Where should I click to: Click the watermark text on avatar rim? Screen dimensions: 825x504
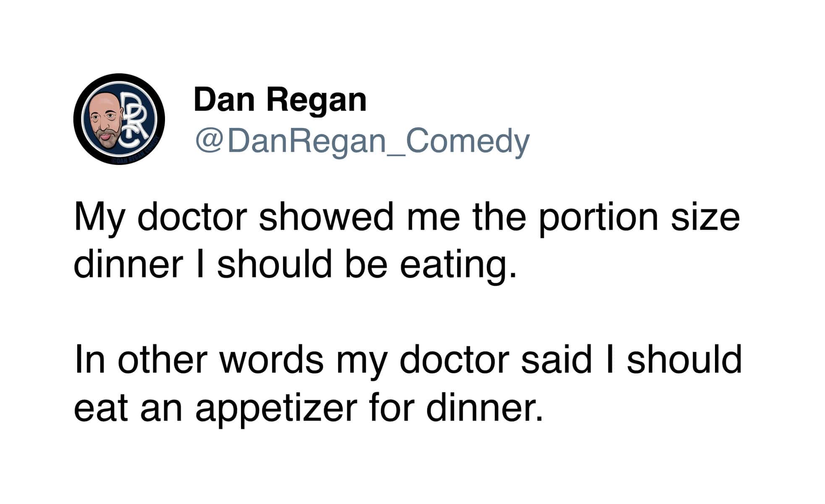coord(135,154)
